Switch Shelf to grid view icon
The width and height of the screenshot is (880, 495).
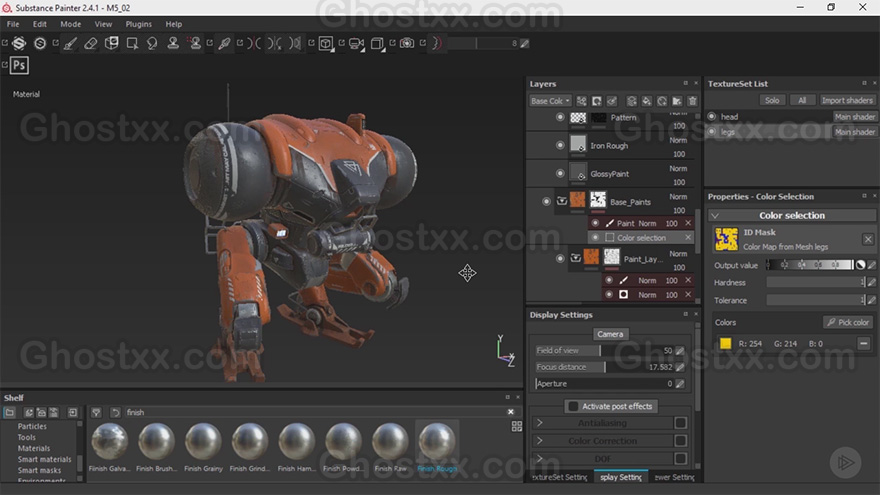point(517,427)
